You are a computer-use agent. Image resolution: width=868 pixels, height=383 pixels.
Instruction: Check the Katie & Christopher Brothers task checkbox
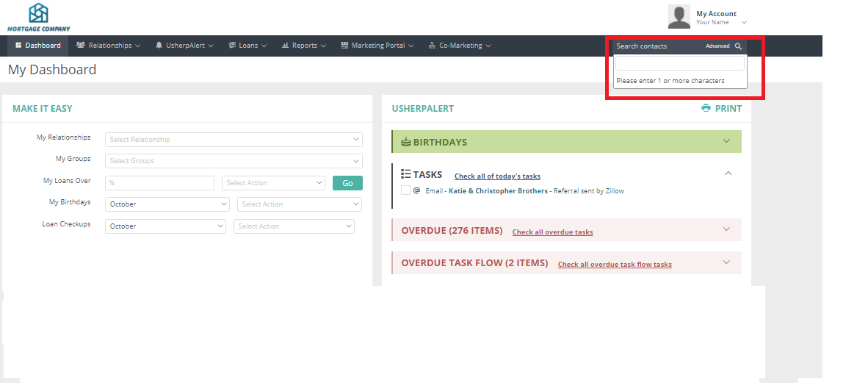405,190
